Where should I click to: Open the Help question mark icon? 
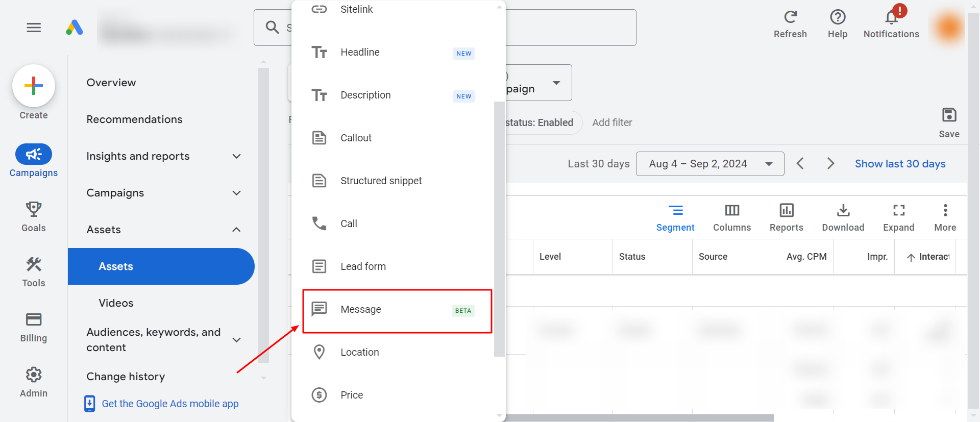point(838,17)
